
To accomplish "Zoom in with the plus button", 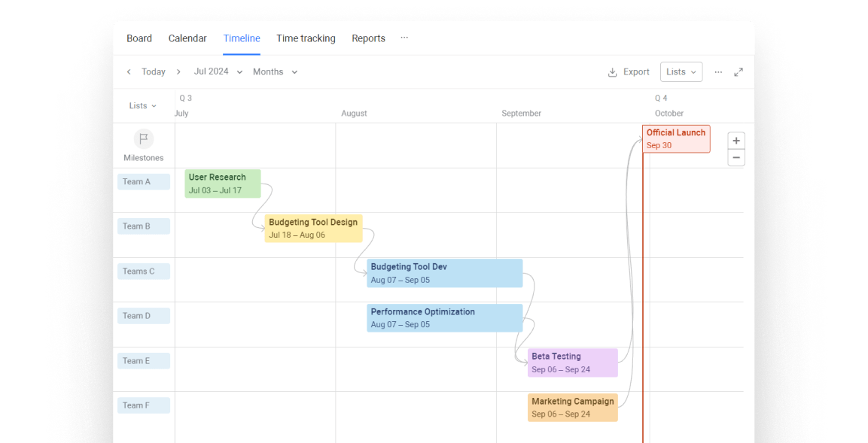I will coord(736,141).
